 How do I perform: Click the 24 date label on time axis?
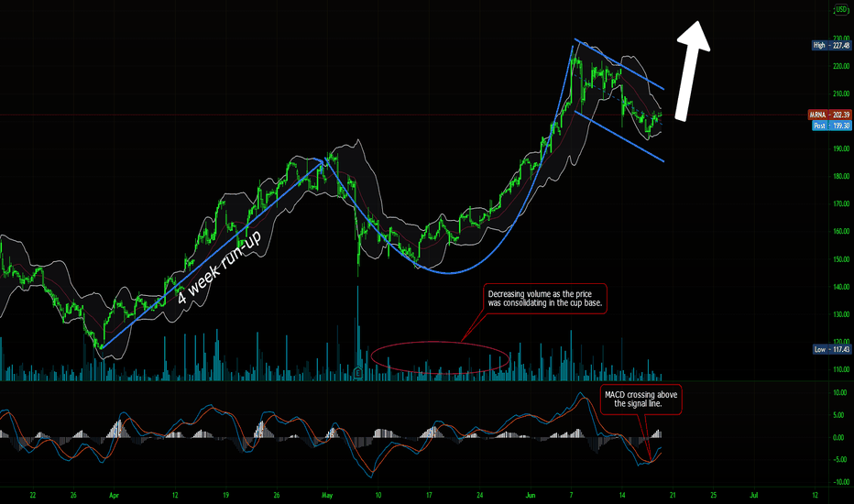[480, 495]
